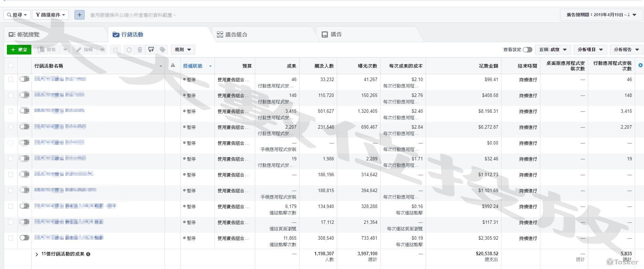This screenshot has height=269, width=644.
Task: Click the tag label icon
Action: pyautogui.click(x=163, y=50)
